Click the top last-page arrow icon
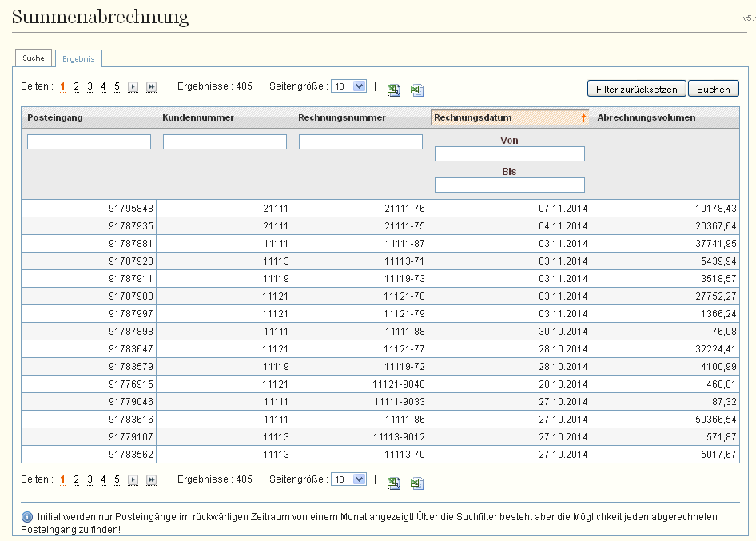Image resolution: width=756 pixels, height=541 pixels. [x=151, y=87]
